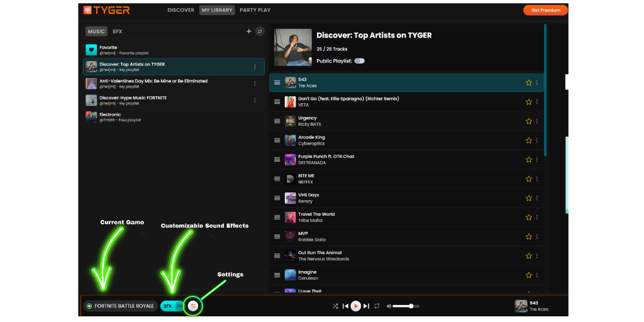The height and width of the screenshot is (322, 644).
Task: Adjust the volume slider
Action: point(406,306)
